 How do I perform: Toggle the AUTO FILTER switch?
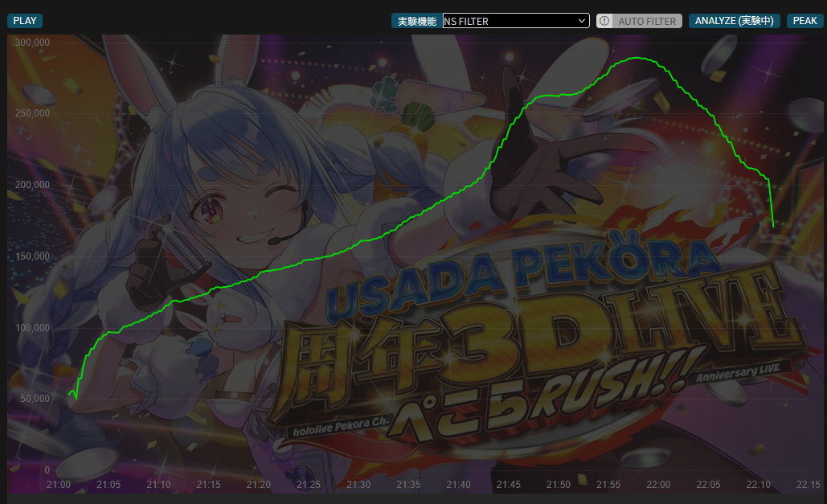[x=639, y=21]
